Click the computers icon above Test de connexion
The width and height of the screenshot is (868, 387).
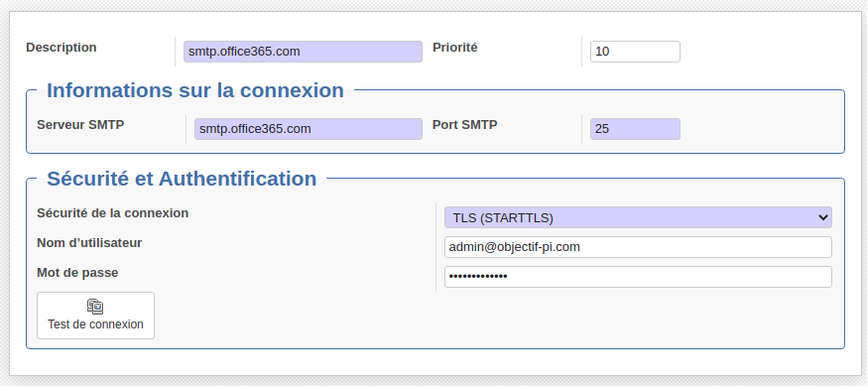click(95, 307)
